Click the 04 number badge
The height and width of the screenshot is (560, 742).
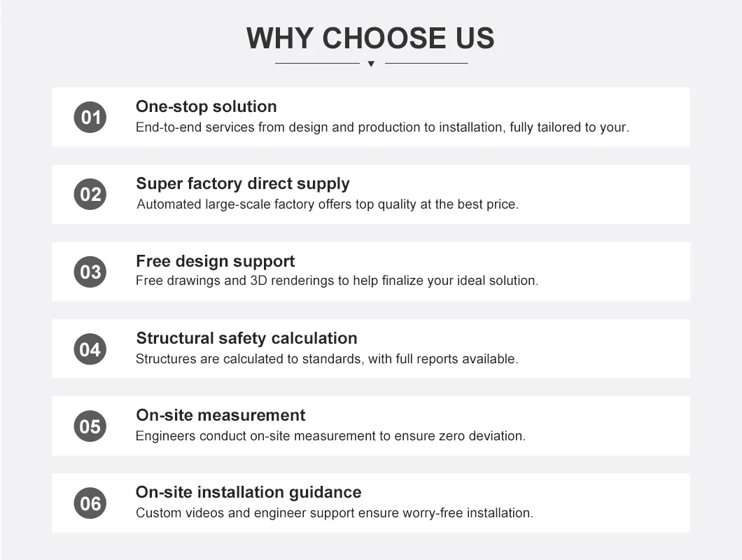(90, 349)
